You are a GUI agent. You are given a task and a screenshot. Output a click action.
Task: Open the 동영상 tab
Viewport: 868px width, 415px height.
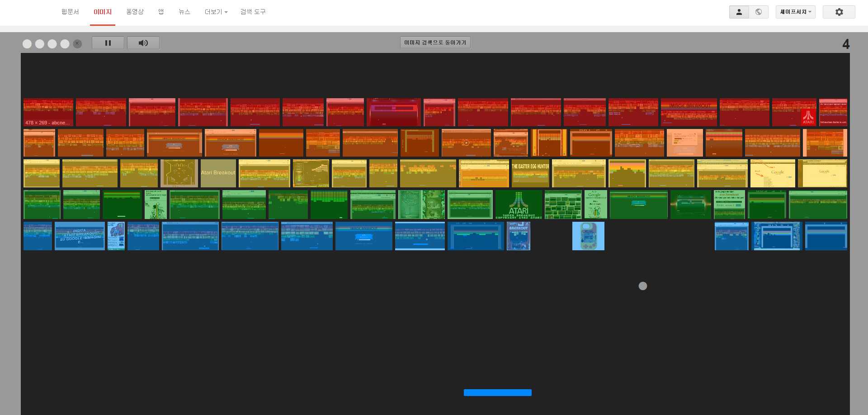click(x=135, y=12)
